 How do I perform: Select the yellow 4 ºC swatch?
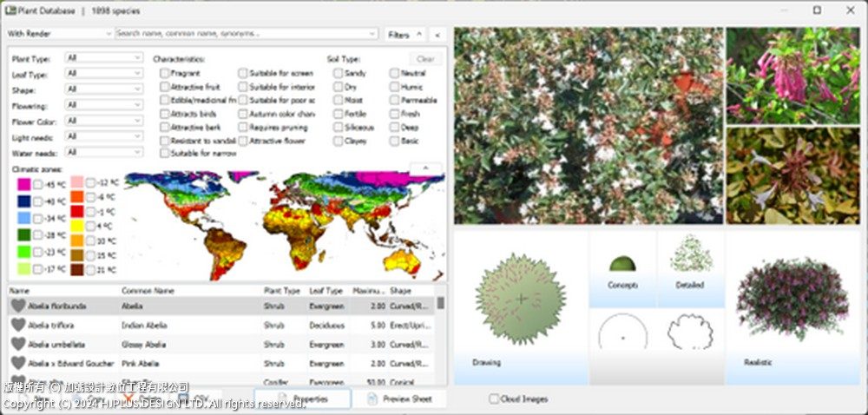coord(77,226)
